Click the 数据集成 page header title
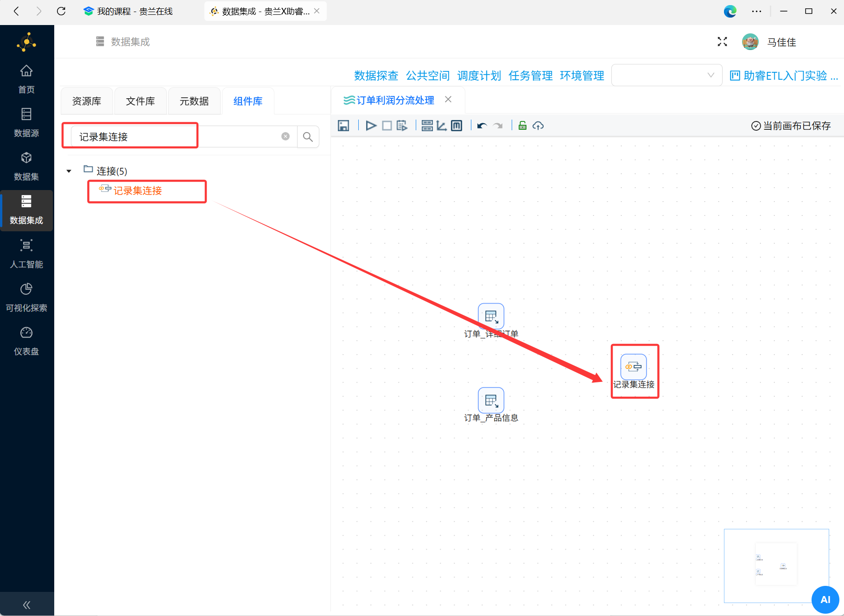Image resolution: width=844 pixels, height=616 pixels. [130, 42]
